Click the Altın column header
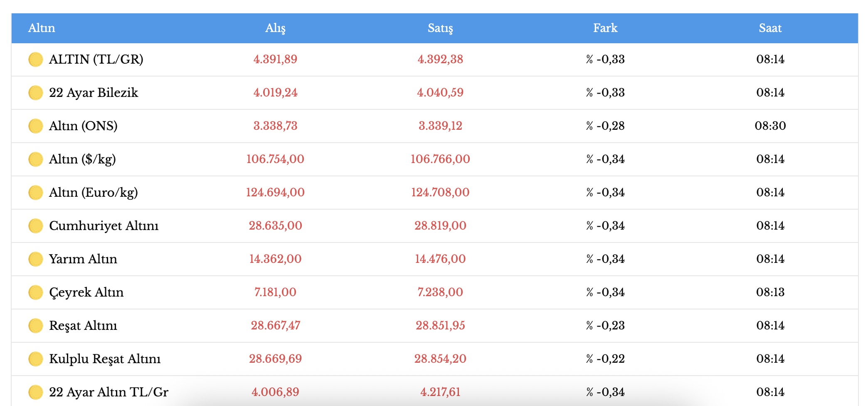The height and width of the screenshot is (406, 868). tap(42, 28)
